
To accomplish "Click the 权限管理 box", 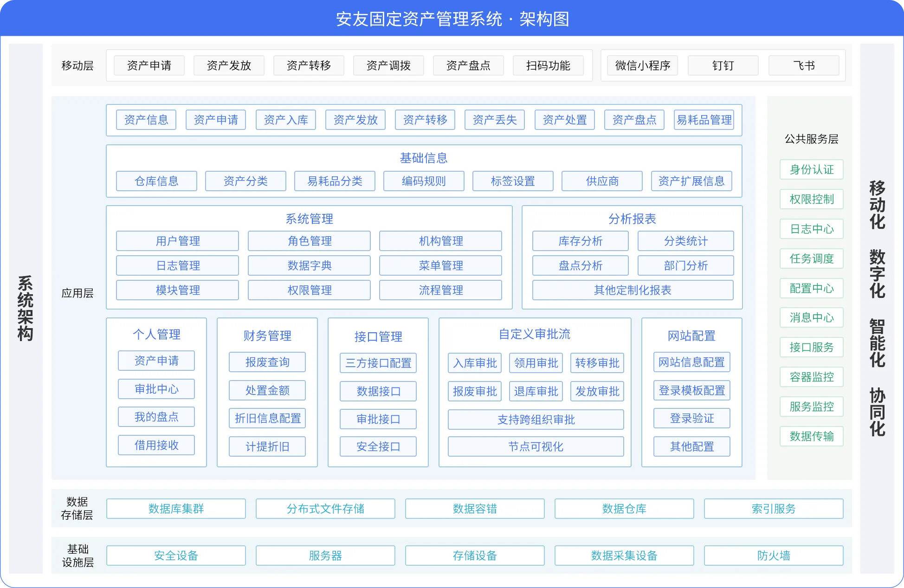I will pos(310,290).
